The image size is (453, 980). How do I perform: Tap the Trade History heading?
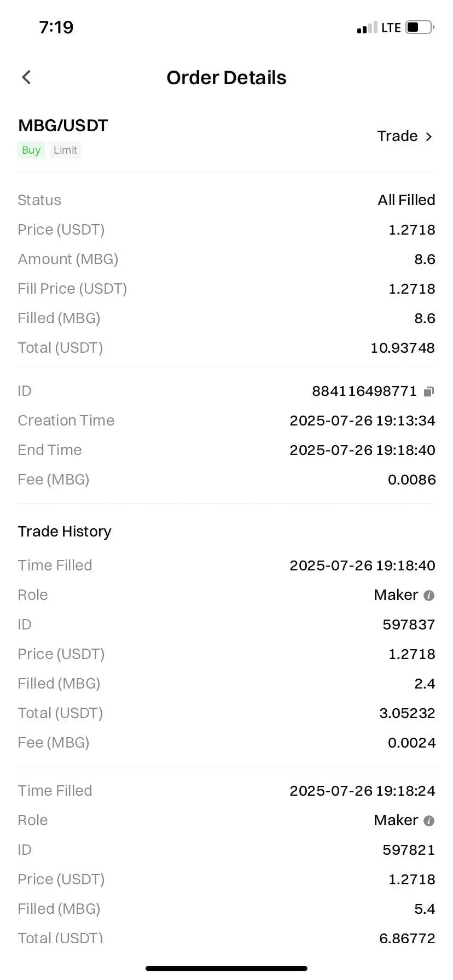[x=65, y=532]
